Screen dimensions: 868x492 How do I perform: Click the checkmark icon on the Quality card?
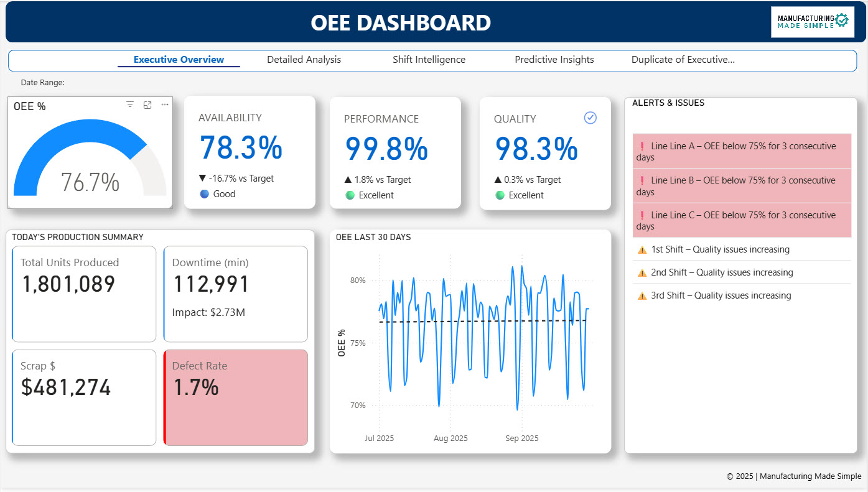tap(590, 118)
